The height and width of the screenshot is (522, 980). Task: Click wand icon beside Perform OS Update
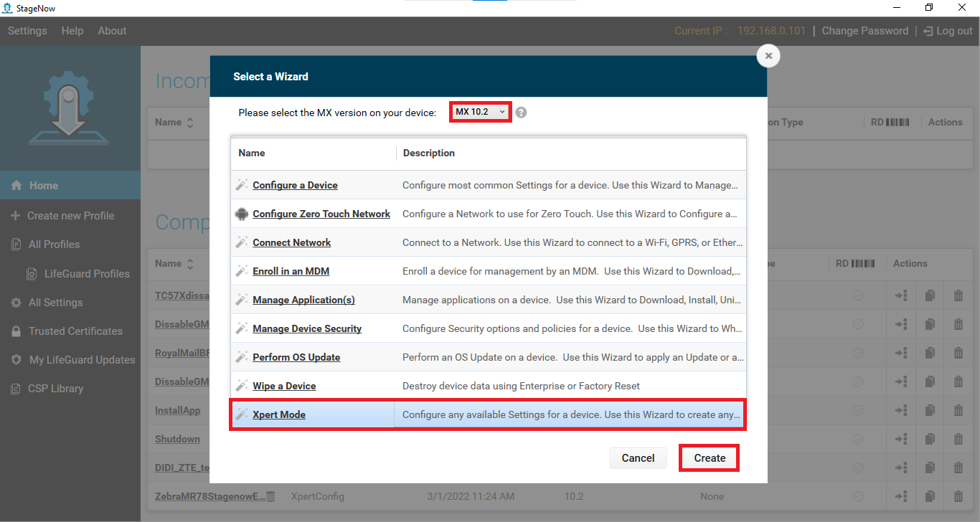tap(241, 357)
